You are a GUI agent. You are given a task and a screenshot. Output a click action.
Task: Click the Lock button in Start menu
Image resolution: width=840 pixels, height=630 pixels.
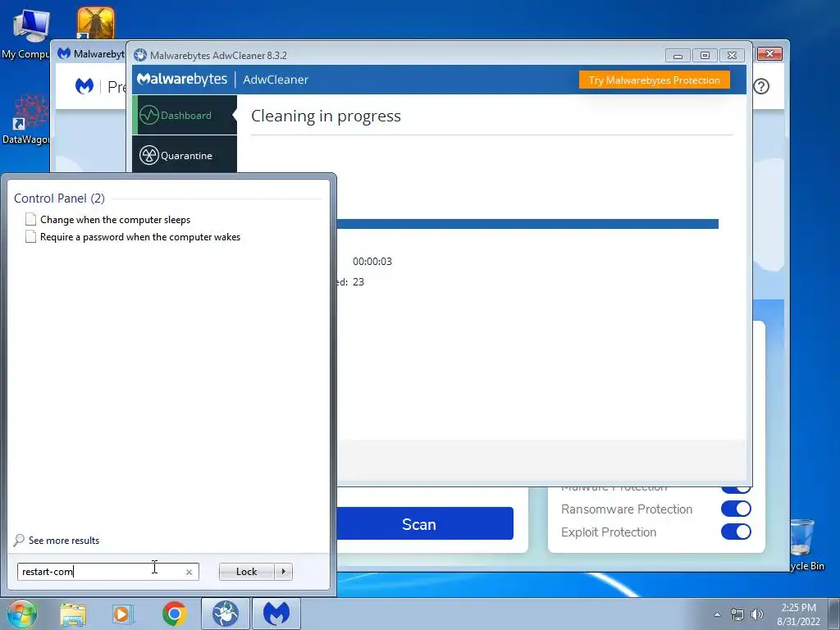coord(246,572)
